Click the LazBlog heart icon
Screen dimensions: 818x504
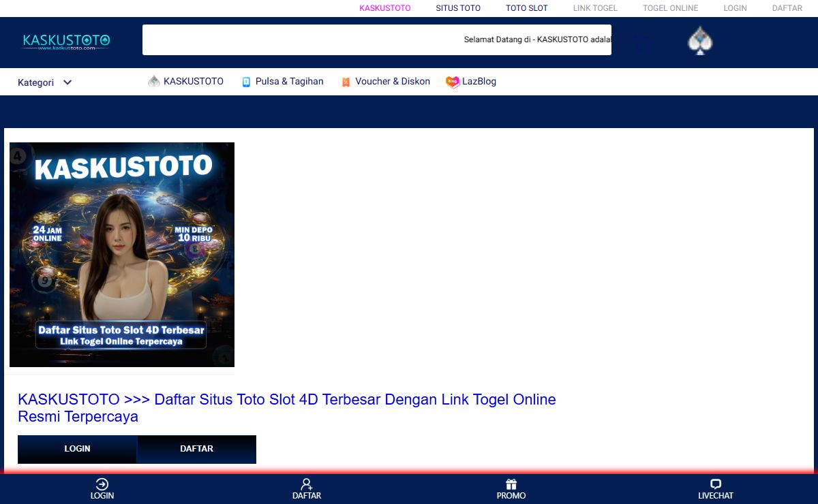(453, 82)
